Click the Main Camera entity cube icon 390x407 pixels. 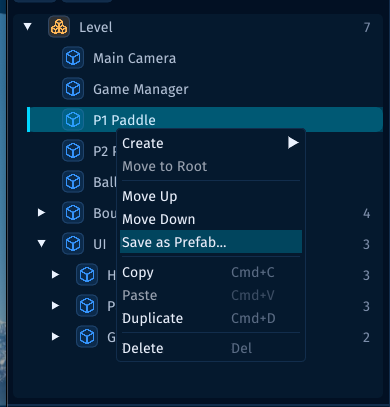pyautogui.click(x=73, y=58)
